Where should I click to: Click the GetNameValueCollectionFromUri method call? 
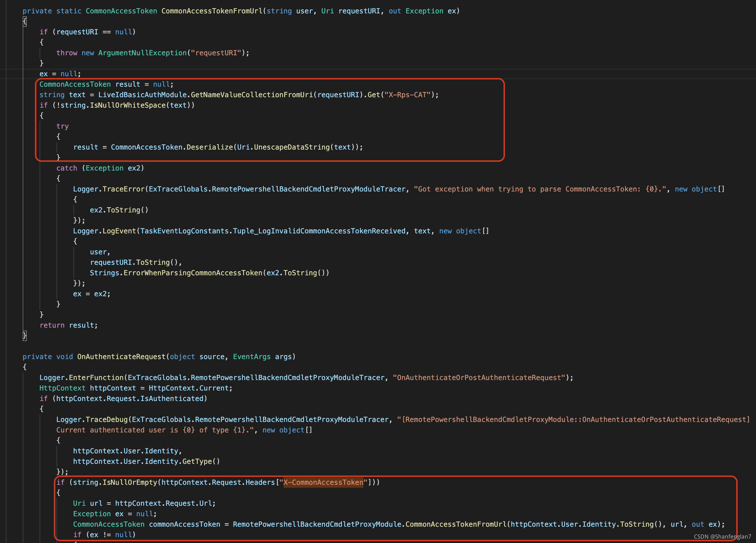(252, 95)
